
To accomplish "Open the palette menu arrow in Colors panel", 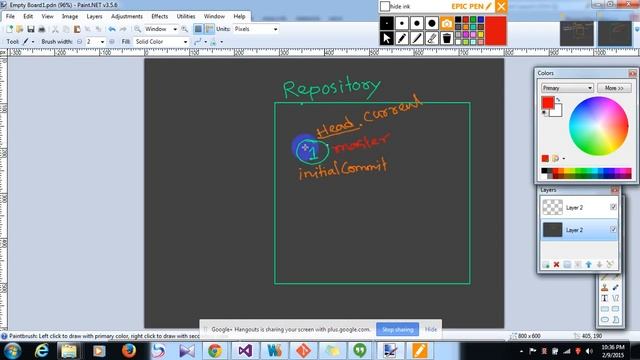I will click(x=564, y=158).
